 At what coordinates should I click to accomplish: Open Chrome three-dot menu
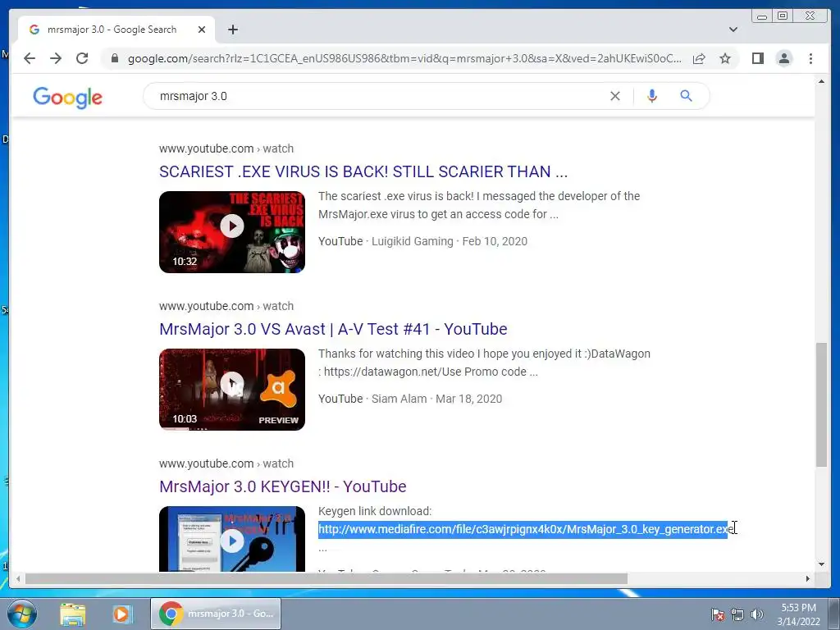(x=810, y=58)
